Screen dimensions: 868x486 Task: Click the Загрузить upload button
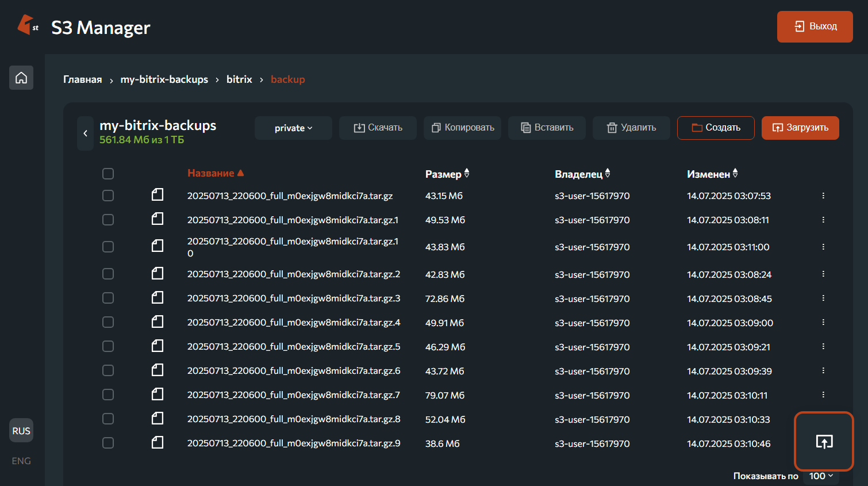[800, 128]
